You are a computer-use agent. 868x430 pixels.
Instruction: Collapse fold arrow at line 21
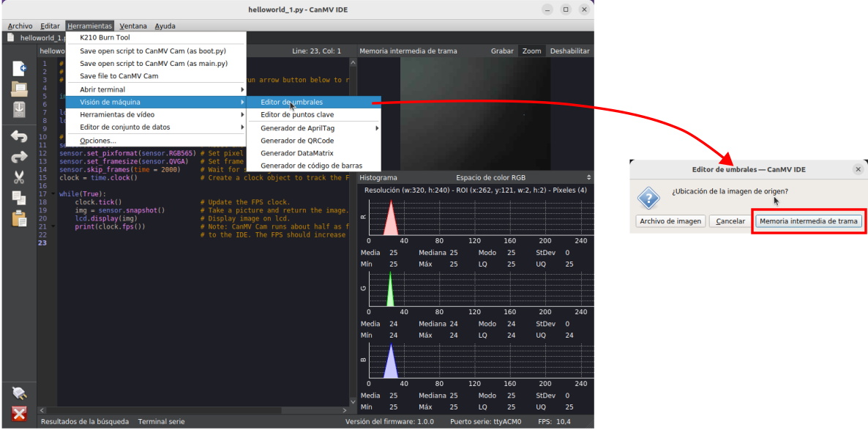[53, 226]
